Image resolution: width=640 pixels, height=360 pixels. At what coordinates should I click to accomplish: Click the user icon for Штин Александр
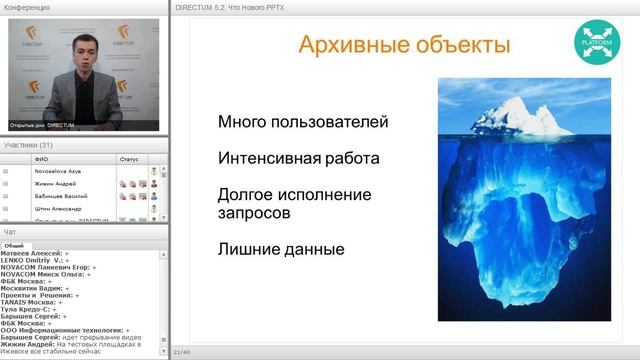click(154, 209)
